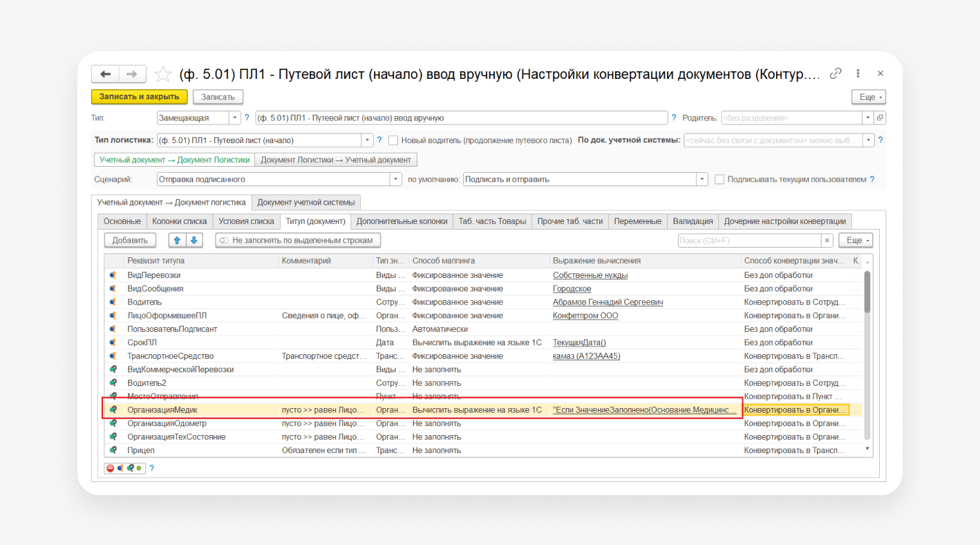Copy link using the chain icon
The image size is (980, 545).
[x=836, y=73]
